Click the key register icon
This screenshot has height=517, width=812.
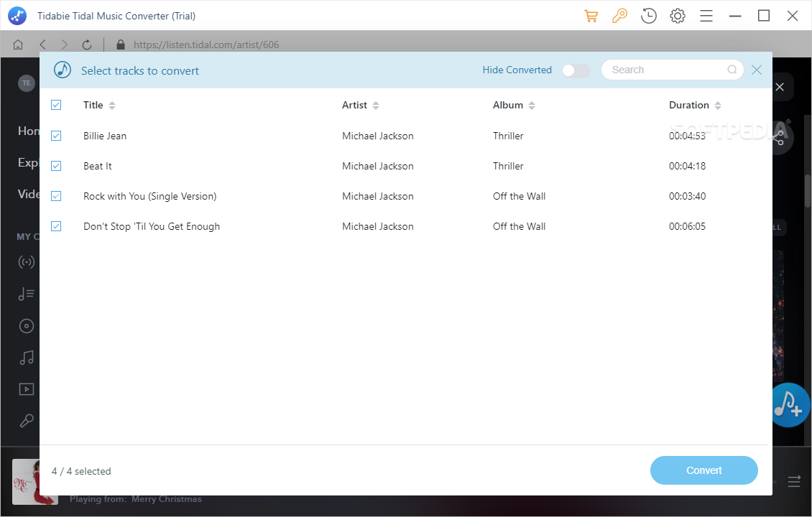tap(619, 16)
